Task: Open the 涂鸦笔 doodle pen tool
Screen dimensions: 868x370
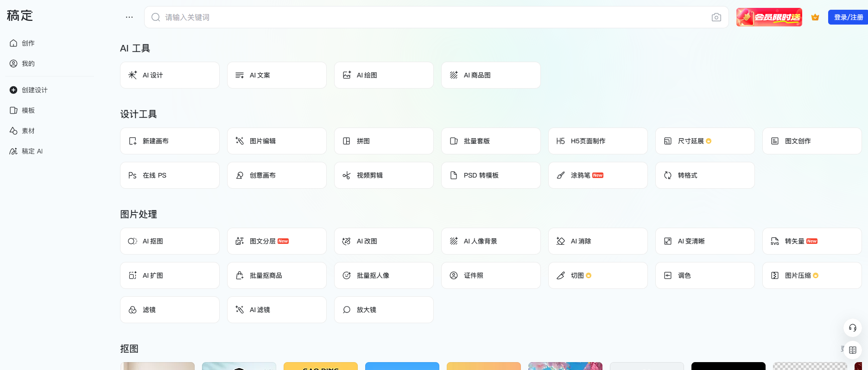Action: coord(598,175)
